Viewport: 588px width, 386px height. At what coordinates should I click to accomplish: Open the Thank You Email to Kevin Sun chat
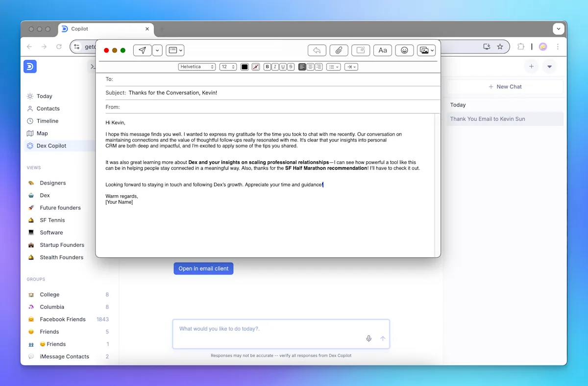[x=505, y=119]
